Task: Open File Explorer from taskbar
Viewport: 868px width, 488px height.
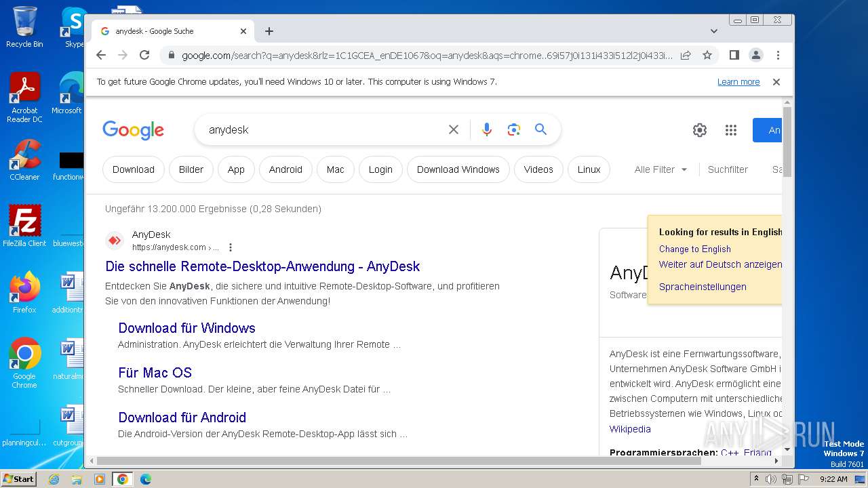Action: coord(77,479)
